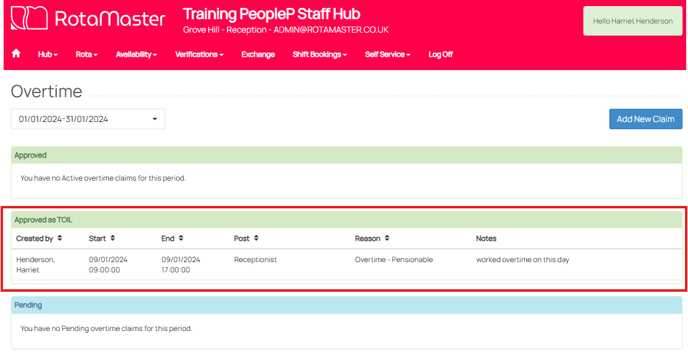The width and height of the screenshot is (688, 363).
Task: Open the date range period dropdown
Action: [x=88, y=119]
